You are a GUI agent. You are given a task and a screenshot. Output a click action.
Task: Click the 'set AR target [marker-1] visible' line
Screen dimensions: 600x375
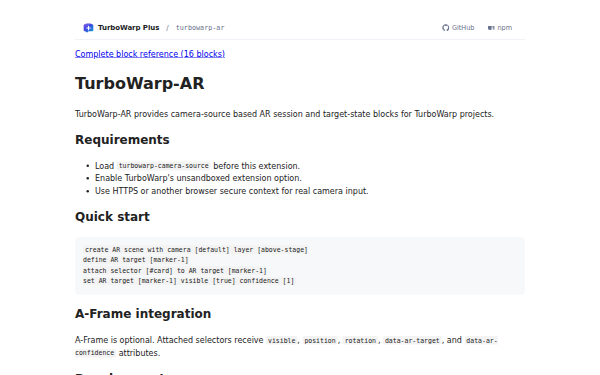point(188,281)
